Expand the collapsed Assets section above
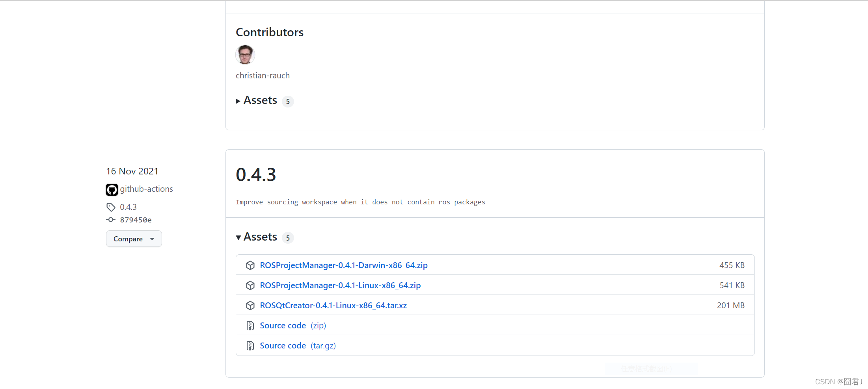868x389 pixels. pyautogui.click(x=260, y=101)
